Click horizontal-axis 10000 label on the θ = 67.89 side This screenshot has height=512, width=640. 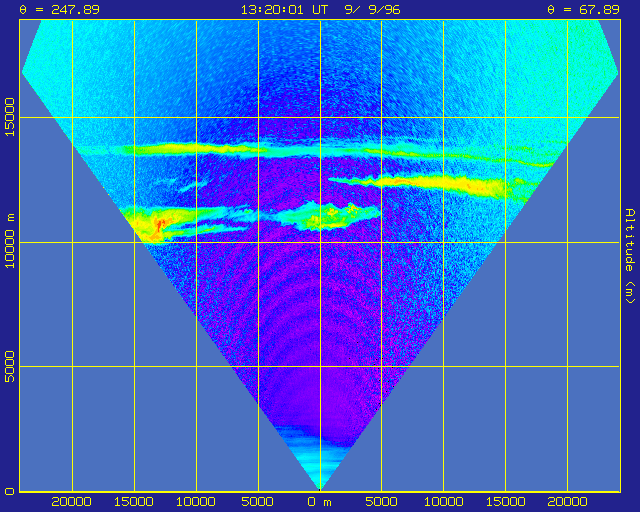[x=443, y=502]
